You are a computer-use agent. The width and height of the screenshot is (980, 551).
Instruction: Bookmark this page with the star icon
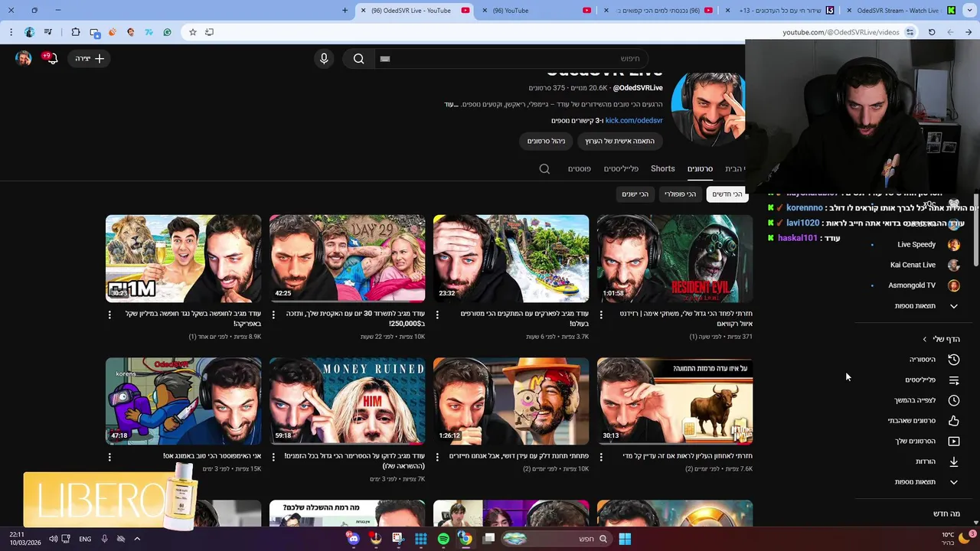point(193,32)
